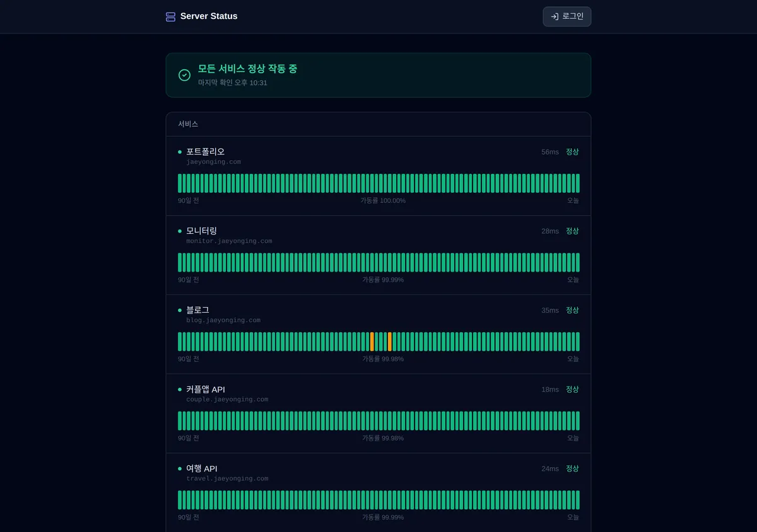Click the 오늘 label under 포트폴리오
757x532 pixels.
click(573, 200)
